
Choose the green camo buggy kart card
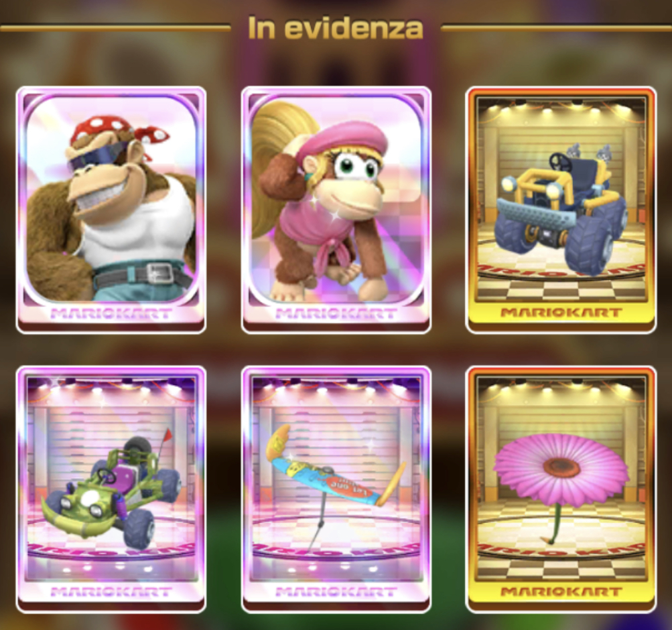point(111,489)
